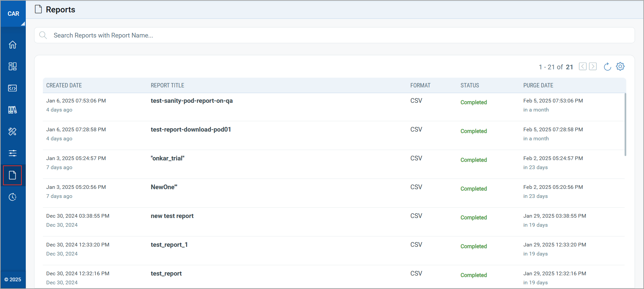This screenshot has height=289, width=644.
Task: Click the reports table vertical scrollbar
Action: (625, 125)
